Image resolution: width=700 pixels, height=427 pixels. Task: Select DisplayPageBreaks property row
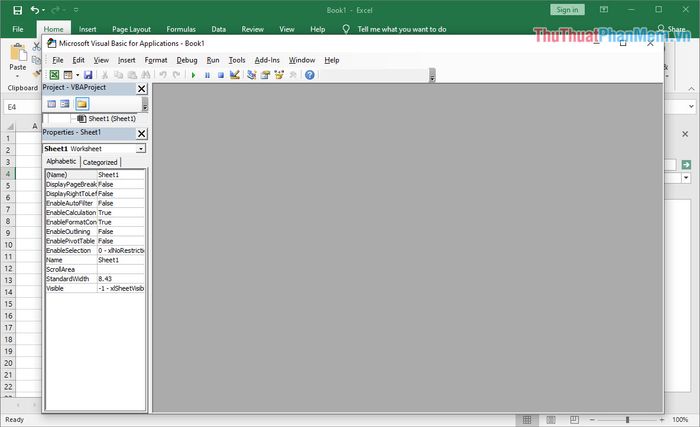[x=95, y=184]
